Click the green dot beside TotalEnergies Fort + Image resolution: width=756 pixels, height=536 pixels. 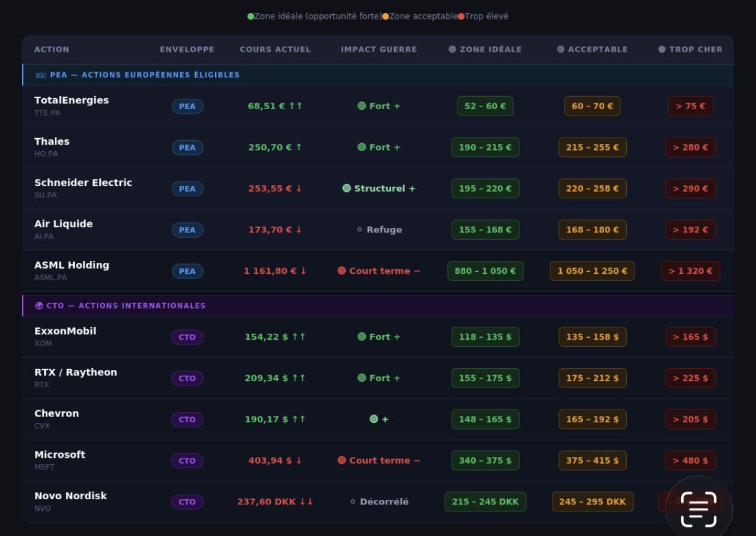(x=362, y=106)
